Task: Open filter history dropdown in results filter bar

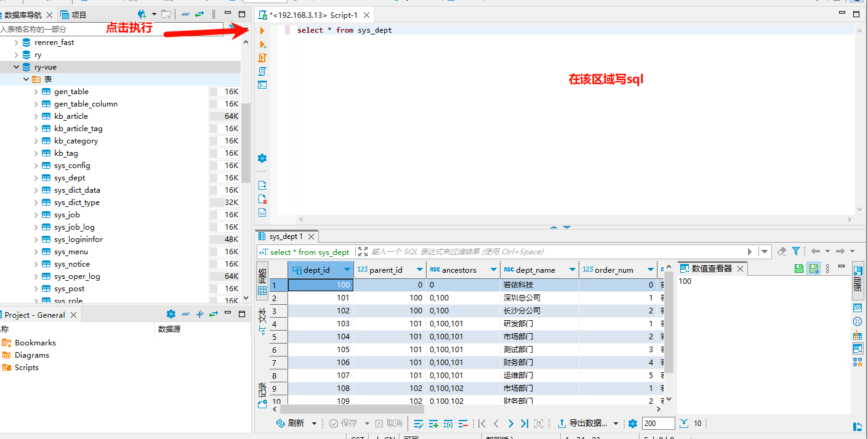Action: click(x=765, y=251)
